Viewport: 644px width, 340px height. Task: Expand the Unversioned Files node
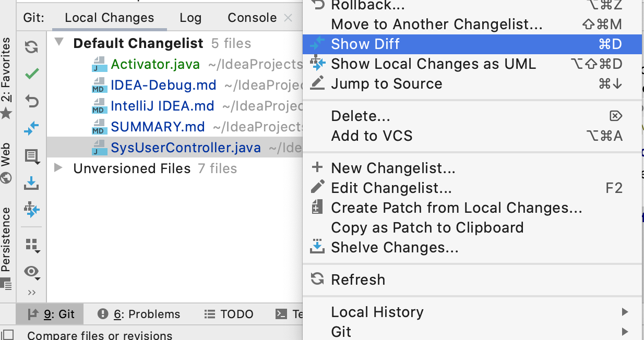(x=59, y=168)
